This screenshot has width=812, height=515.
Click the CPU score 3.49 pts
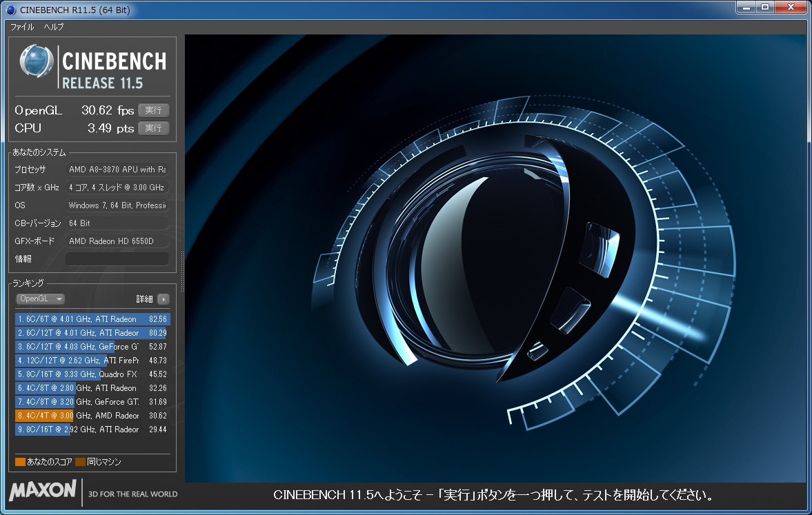point(111,128)
